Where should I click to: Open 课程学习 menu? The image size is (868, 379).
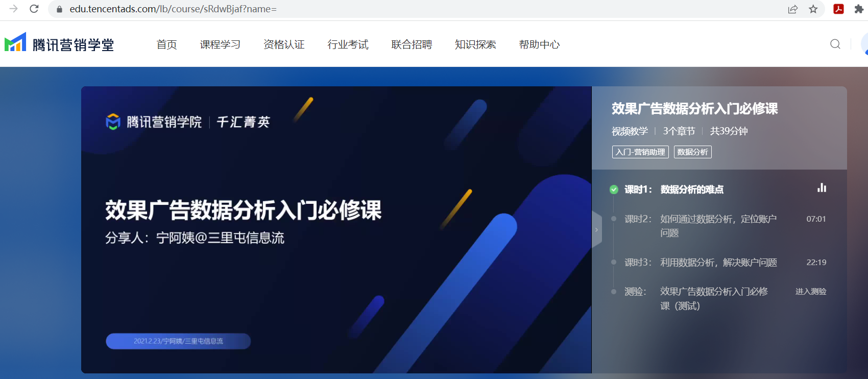[220, 44]
